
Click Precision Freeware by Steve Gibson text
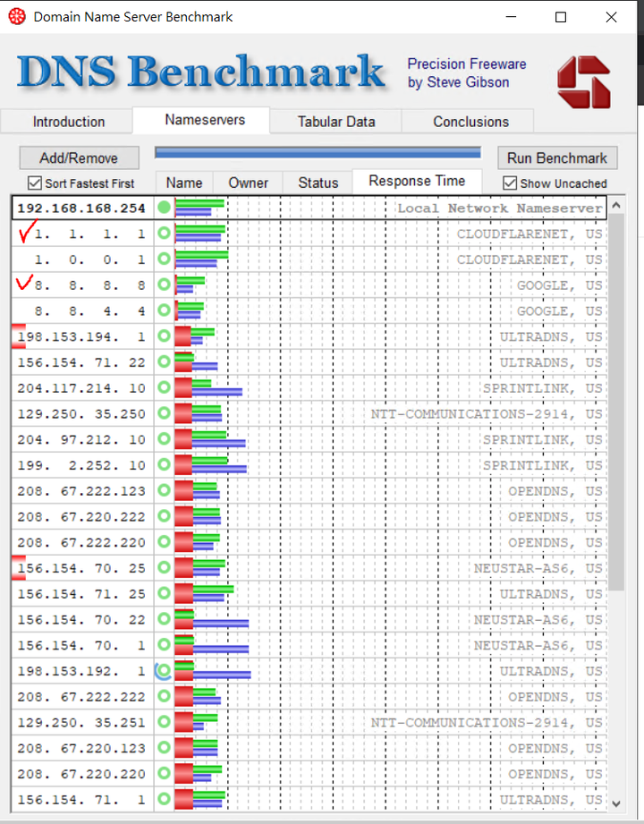[x=467, y=73]
